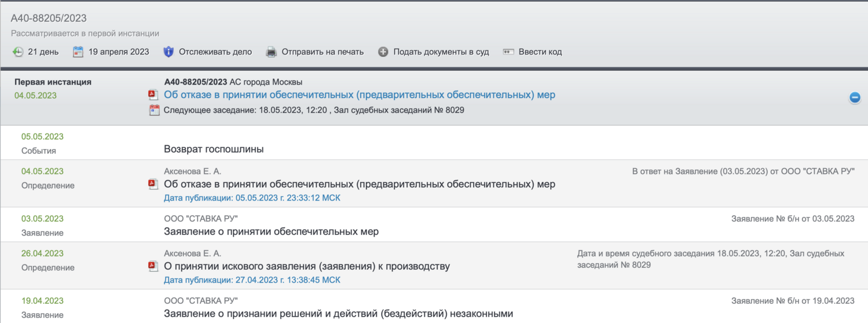This screenshot has width=868, height=323.
Task: Click Дата публикации 05.05.2023 link
Action: pos(252,198)
